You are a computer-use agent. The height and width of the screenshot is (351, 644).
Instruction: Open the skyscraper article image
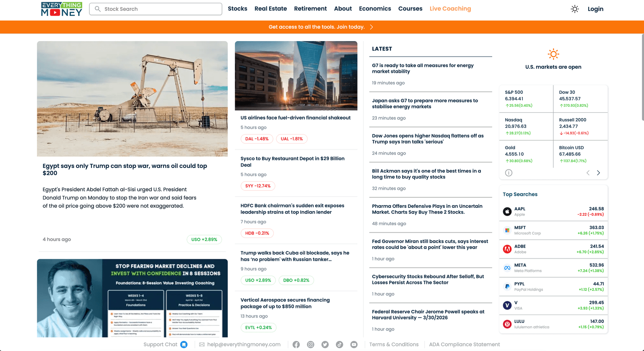[x=296, y=76]
